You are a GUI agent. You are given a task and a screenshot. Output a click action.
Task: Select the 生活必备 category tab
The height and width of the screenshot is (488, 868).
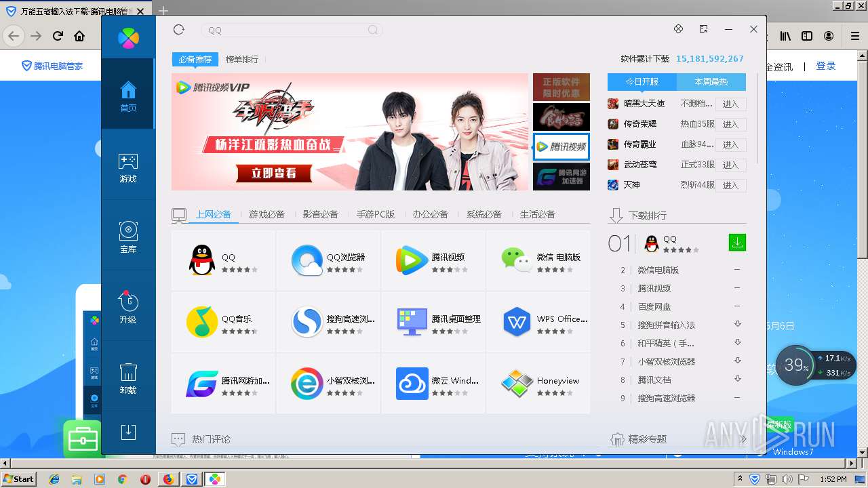click(537, 214)
